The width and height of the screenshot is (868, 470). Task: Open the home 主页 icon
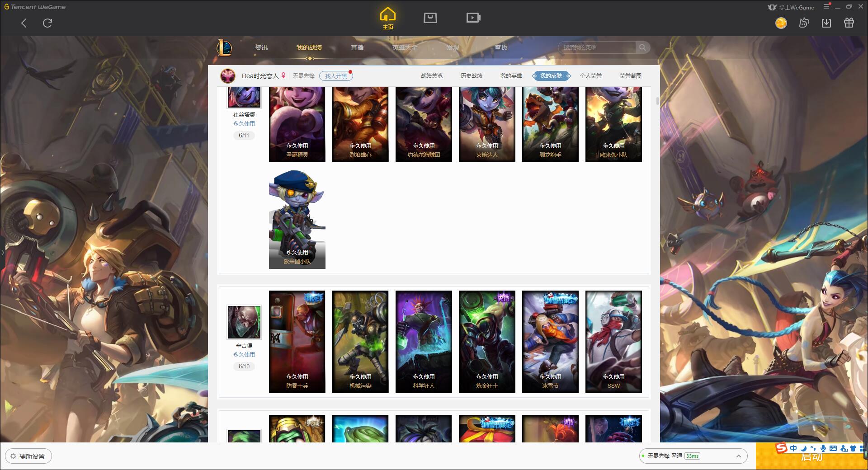[x=387, y=18]
